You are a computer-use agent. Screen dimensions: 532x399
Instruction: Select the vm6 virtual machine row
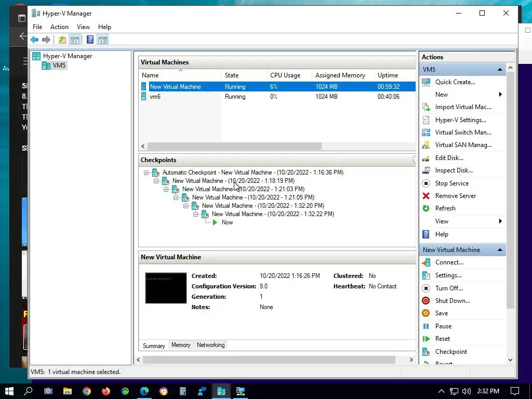pyautogui.click(x=278, y=97)
